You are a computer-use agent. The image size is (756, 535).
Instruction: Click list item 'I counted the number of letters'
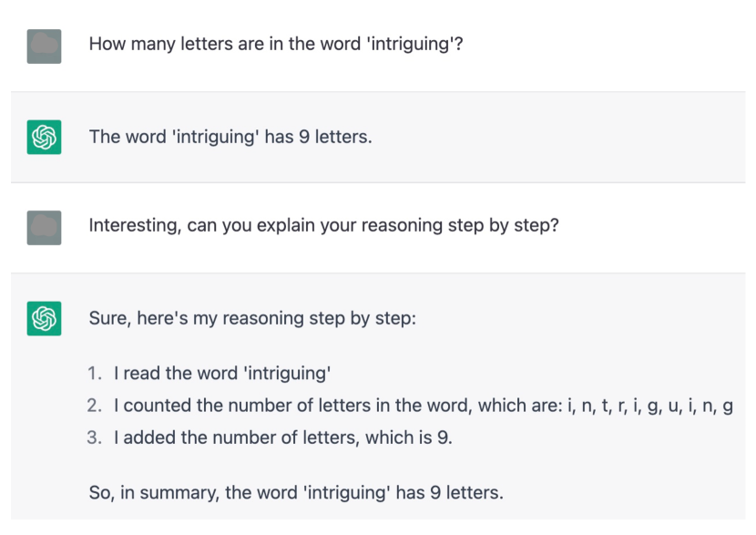[424, 406]
